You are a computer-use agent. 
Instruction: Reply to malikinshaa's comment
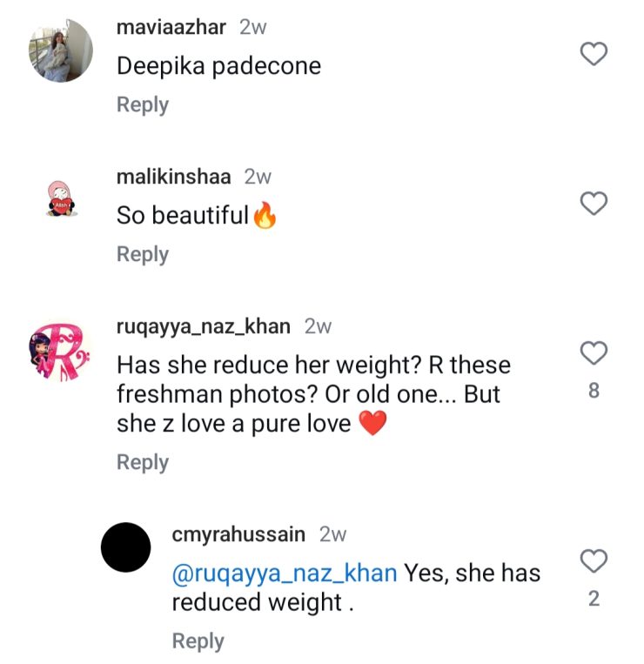click(143, 255)
